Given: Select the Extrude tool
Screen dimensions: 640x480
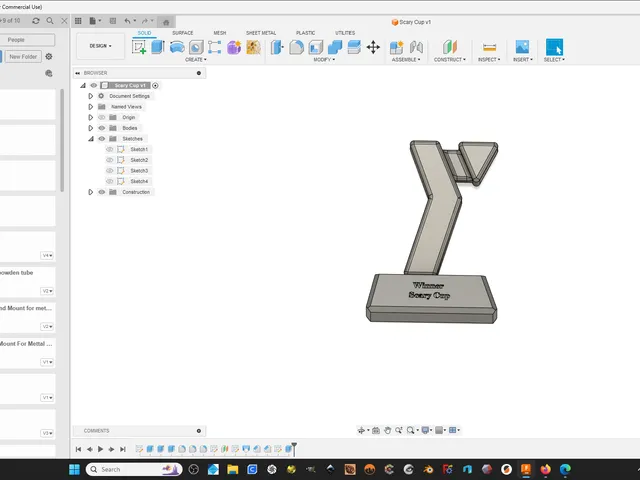Looking at the screenshot, I should pos(158,47).
